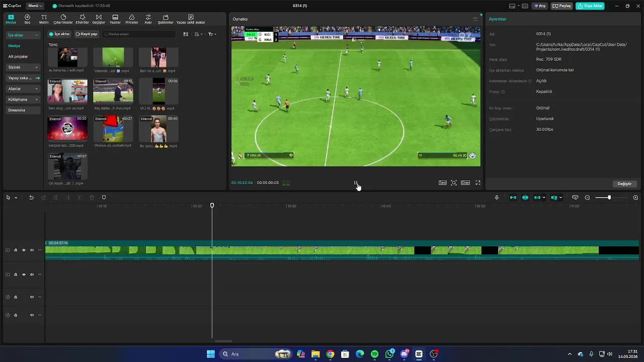Expand the Kütüphane sidebar section

(23, 100)
